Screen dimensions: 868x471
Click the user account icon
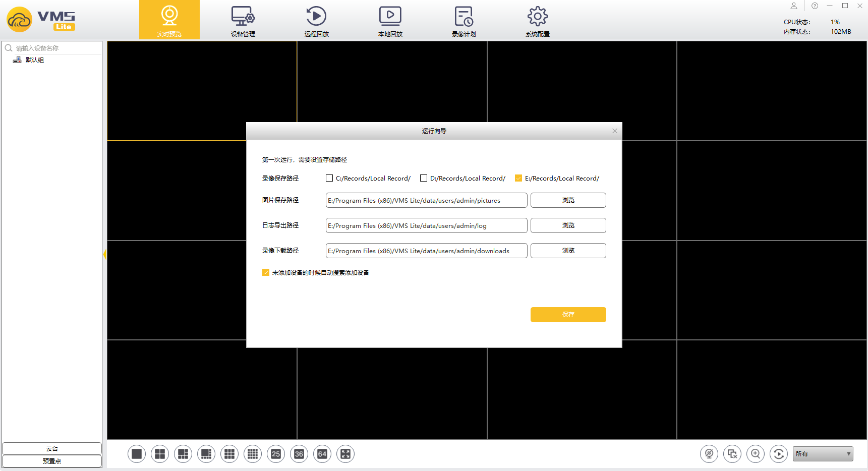(x=794, y=6)
